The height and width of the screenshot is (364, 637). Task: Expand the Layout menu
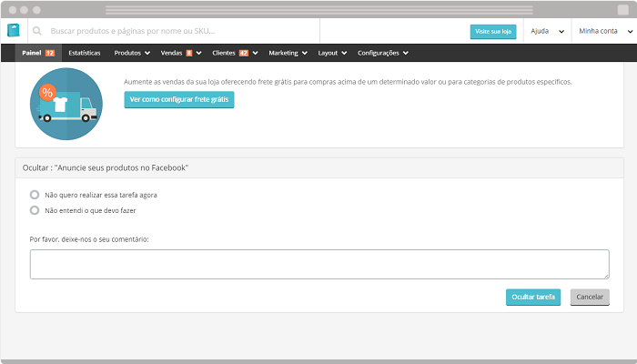tap(332, 53)
